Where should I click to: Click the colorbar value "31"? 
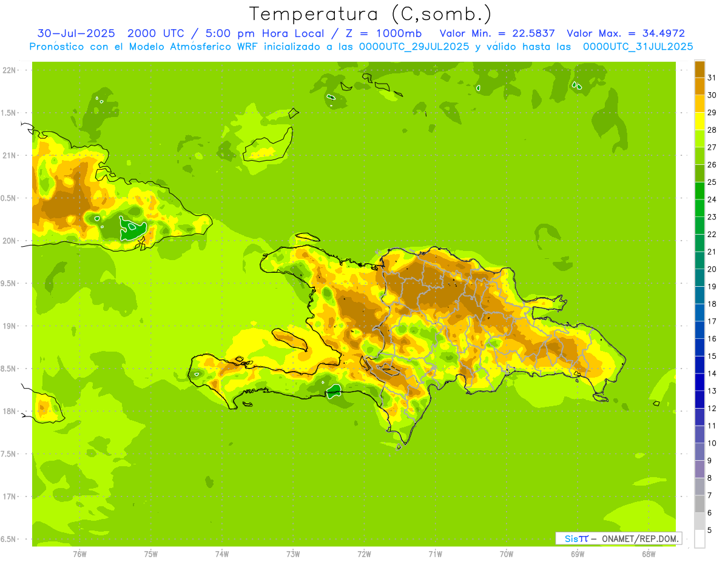pyautogui.click(x=712, y=78)
